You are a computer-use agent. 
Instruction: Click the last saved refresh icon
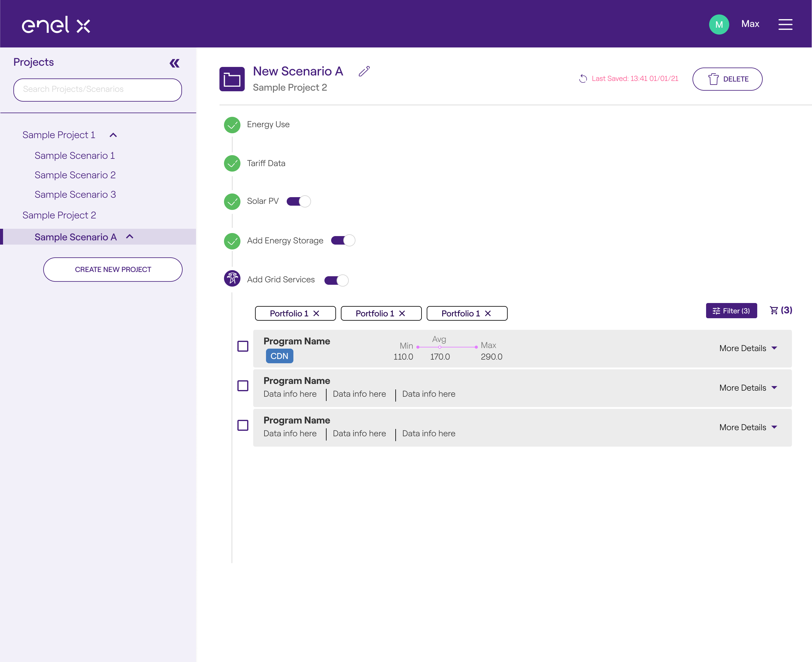pyautogui.click(x=583, y=78)
